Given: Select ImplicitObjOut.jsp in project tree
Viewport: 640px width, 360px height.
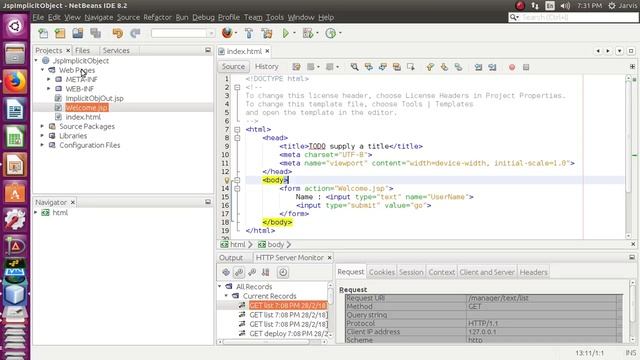Looking at the screenshot, I should tap(94, 98).
